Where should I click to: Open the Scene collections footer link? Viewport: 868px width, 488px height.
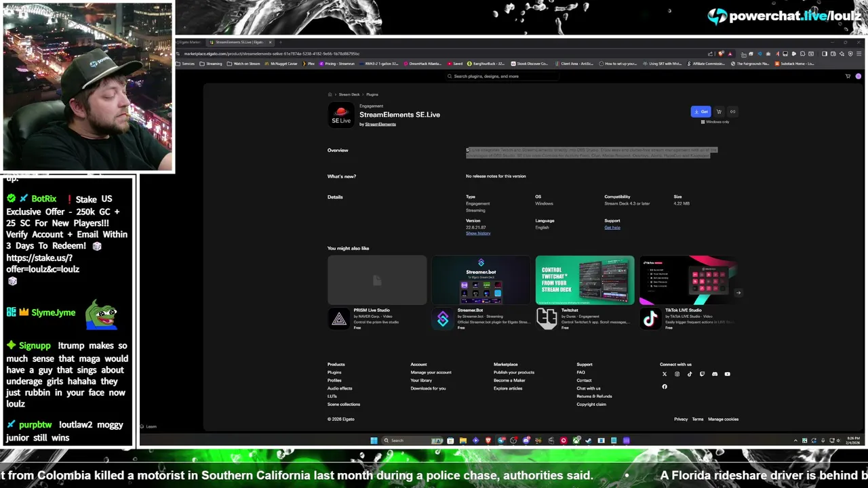pos(344,405)
